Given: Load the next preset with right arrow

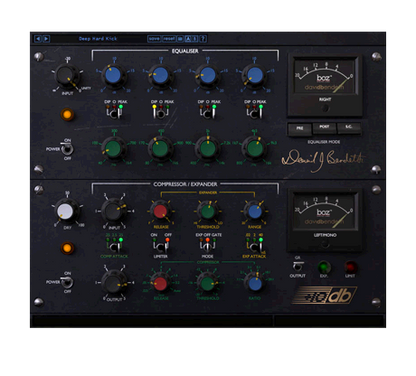Looking at the screenshot, I should (46, 39).
